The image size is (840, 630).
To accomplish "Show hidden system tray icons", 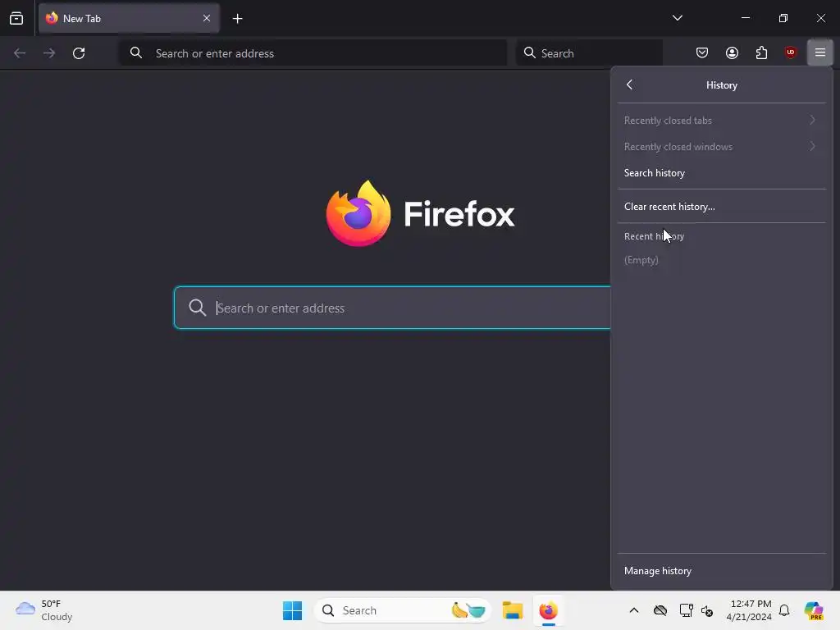I will 634,610.
